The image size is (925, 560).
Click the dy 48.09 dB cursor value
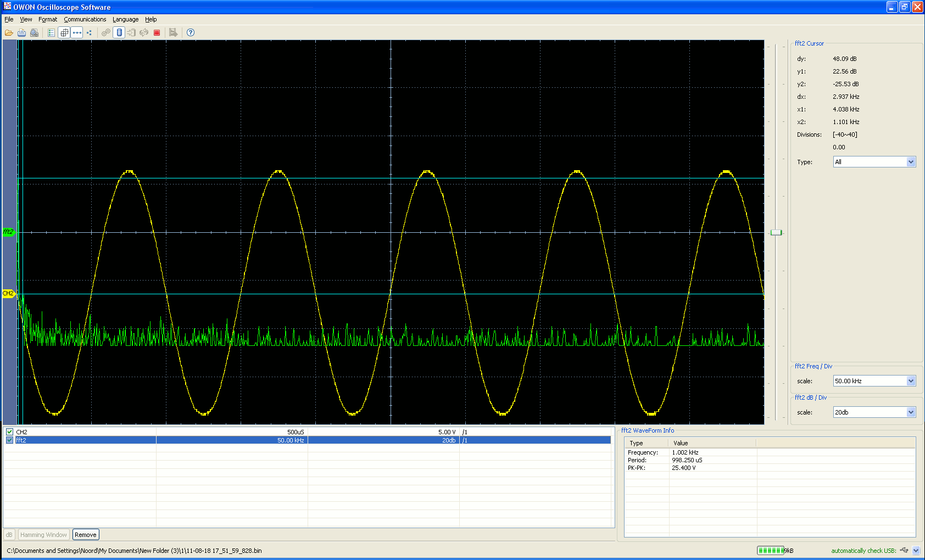[x=845, y=59]
